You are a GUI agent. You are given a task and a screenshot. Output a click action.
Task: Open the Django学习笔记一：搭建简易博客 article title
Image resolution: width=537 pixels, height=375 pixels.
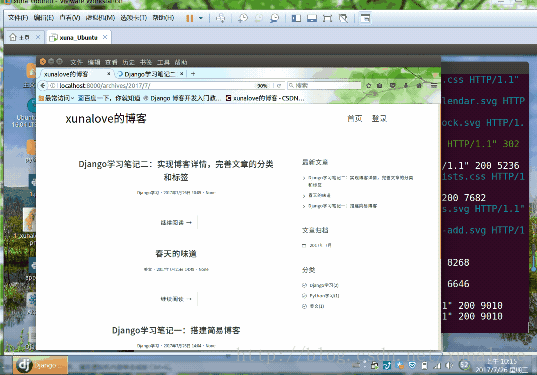click(x=176, y=330)
